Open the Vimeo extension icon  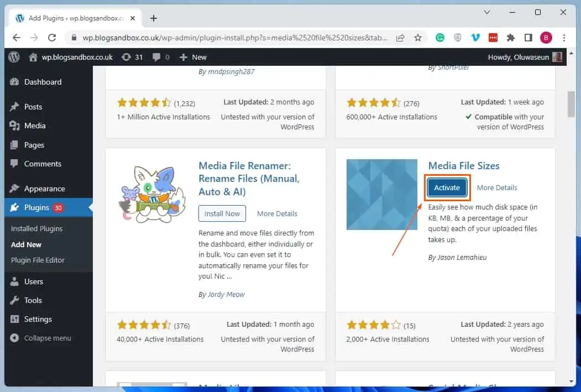pos(475,38)
